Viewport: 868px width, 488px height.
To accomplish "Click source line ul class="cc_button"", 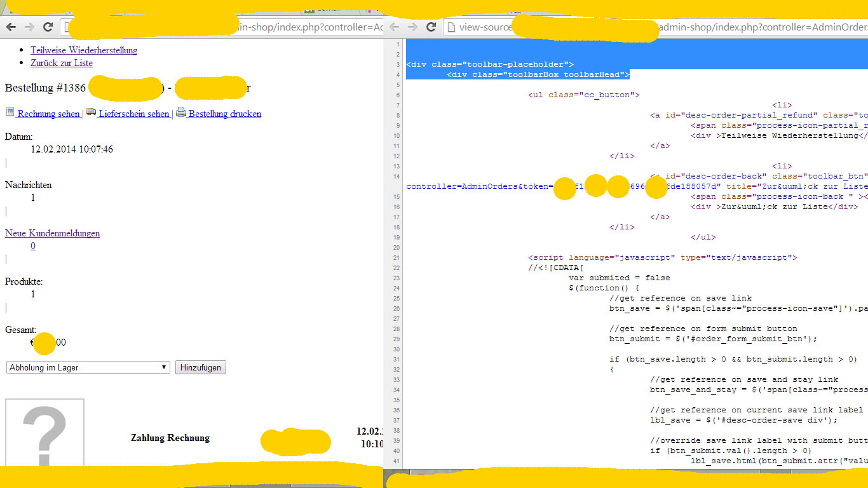I will [584, 95].
